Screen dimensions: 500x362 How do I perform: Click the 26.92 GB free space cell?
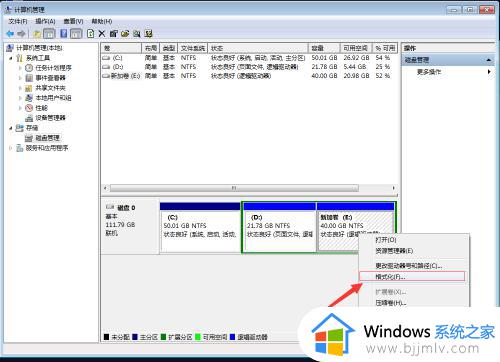coord(356,58)
